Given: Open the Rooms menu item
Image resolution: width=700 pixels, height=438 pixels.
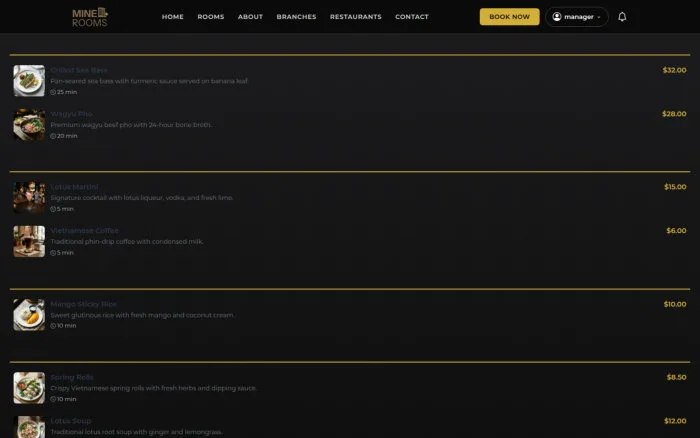Looking at the screenshot, I should [x=211, y=17].
